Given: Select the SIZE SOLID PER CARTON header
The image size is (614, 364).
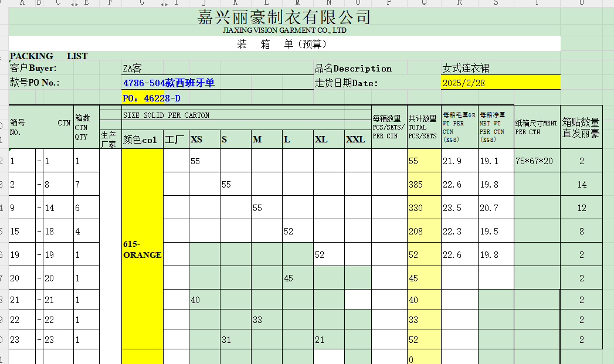Looking at the screenshot, I should point(166,115).
